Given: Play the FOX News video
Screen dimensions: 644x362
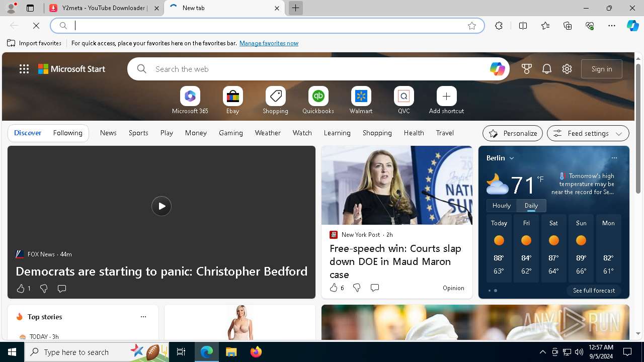Looking at the screenshot, I should (162, 206).
